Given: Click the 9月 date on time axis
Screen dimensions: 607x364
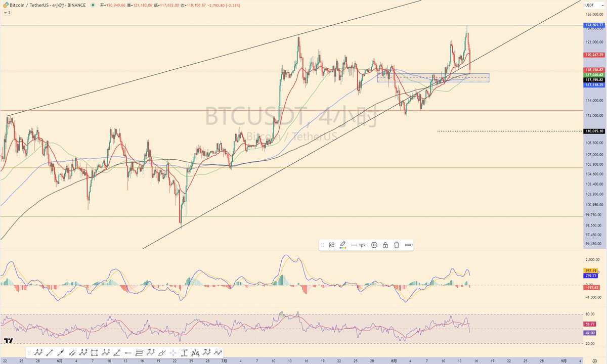Looking at the screenshot, I should [x=564, y=361].
